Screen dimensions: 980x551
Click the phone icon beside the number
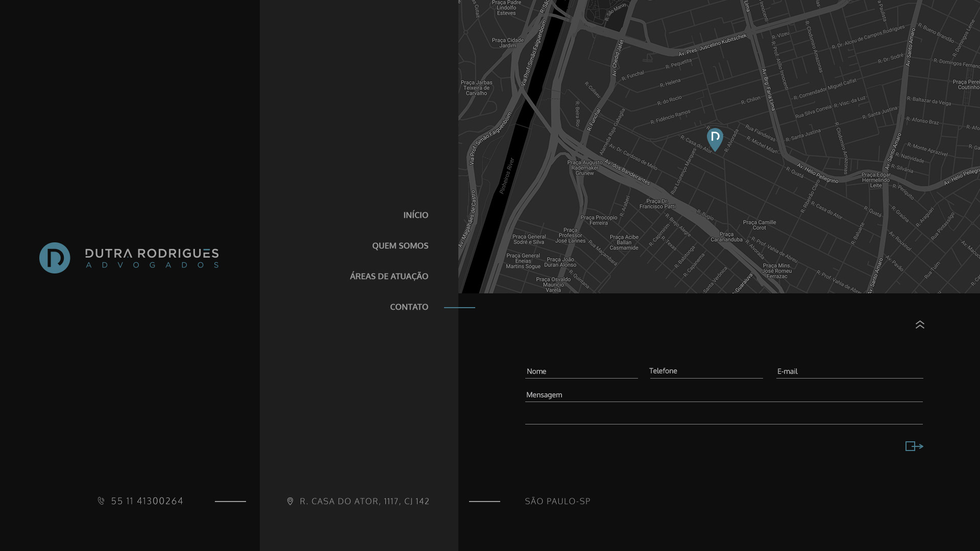pyautogui.click(x=101, y=501)
